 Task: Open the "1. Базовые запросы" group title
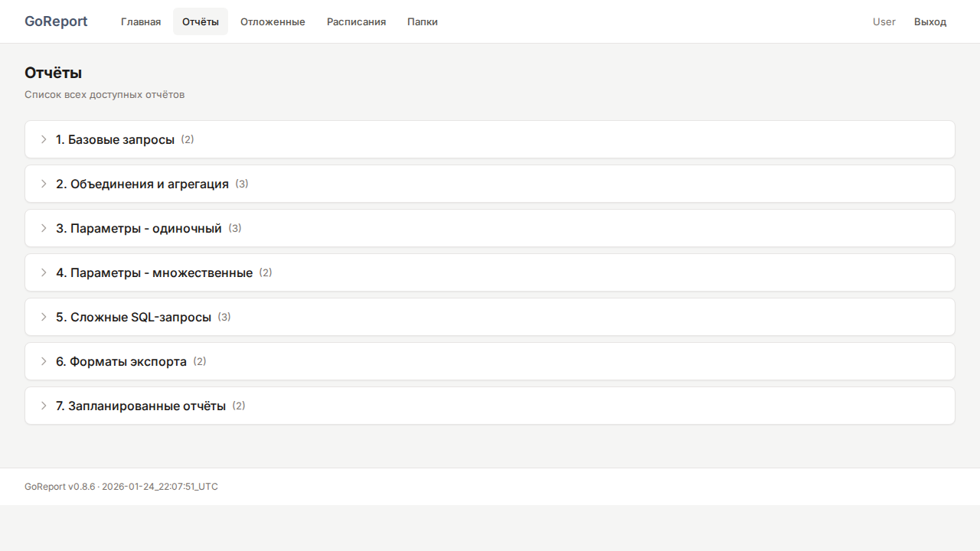[x=115, y=139]
